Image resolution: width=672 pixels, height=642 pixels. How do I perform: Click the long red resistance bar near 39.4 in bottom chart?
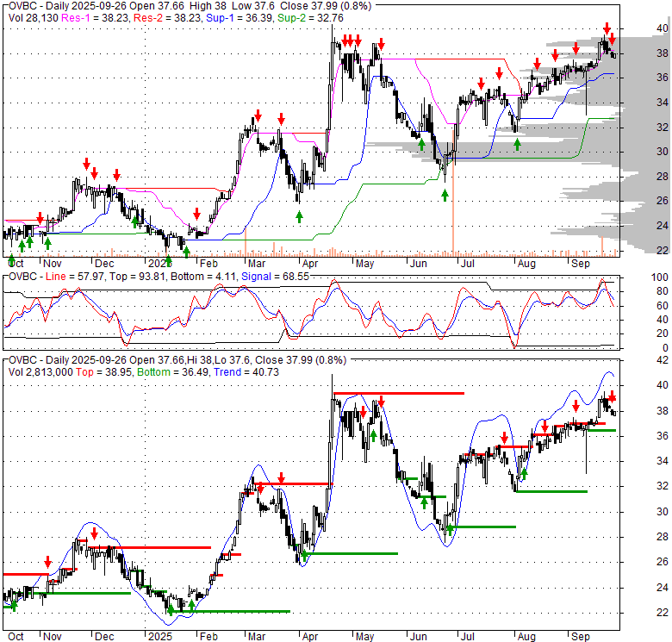(x=399, y=393)
